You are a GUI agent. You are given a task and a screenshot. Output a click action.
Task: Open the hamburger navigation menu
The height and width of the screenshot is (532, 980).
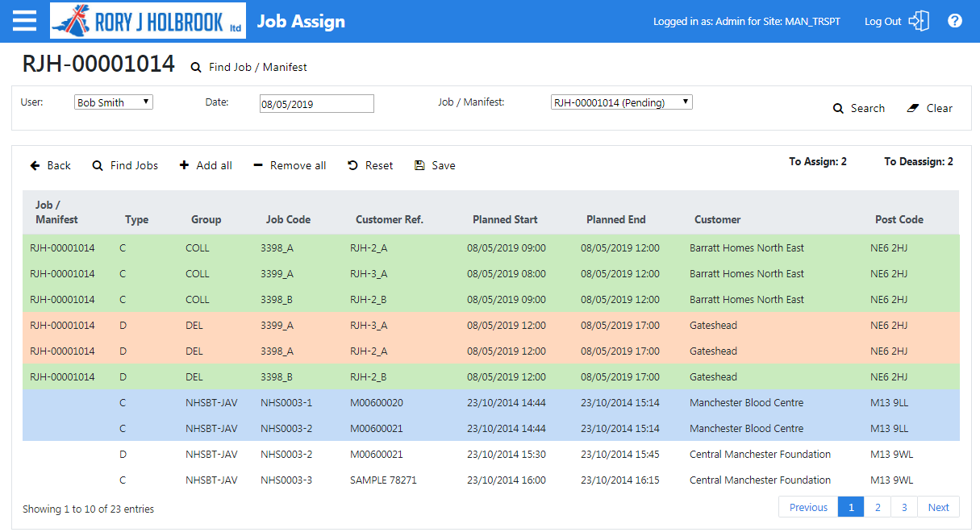[24, 21]
